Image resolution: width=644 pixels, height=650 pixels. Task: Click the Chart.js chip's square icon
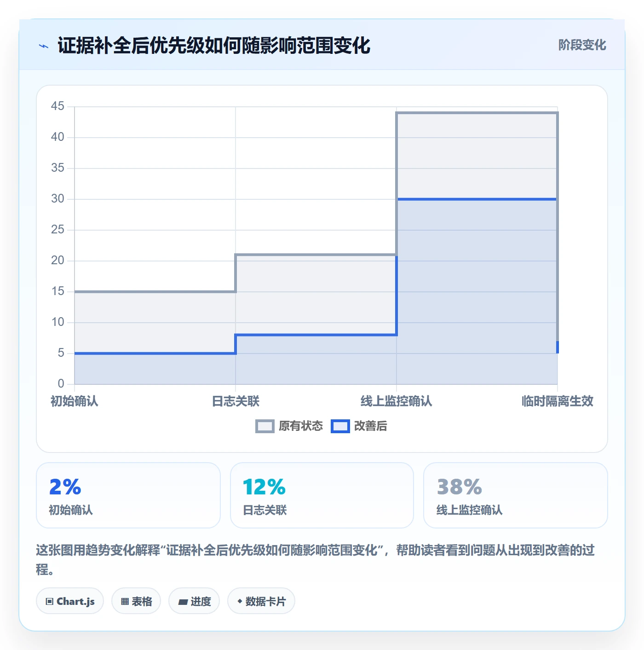[x=50, y=602]
